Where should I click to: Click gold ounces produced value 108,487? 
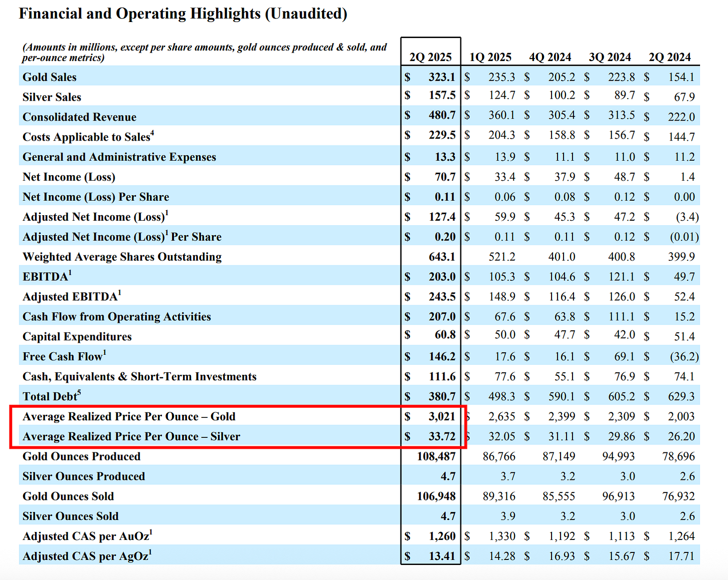pos(436,456)
